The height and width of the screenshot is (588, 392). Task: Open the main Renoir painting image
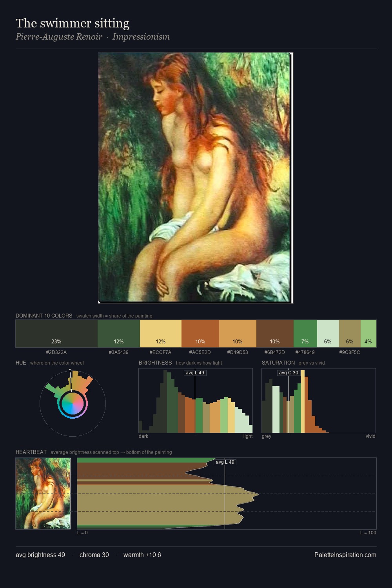click(x=196, y=178)
